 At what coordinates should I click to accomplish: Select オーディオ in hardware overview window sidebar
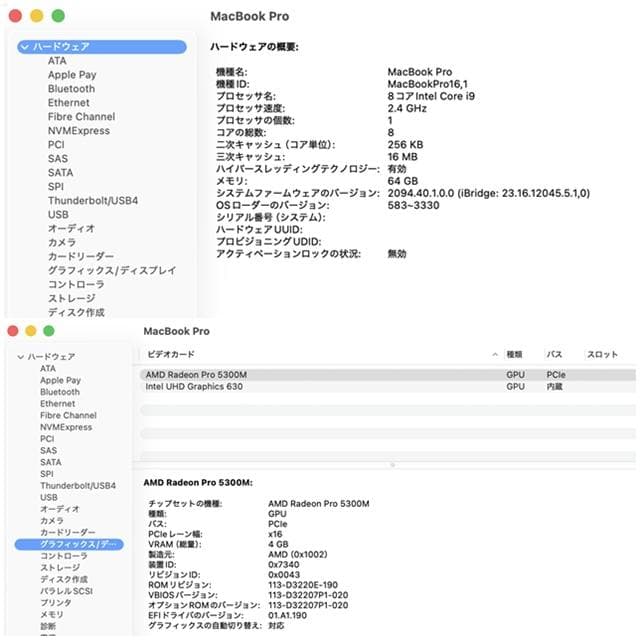tap(71, 228)
